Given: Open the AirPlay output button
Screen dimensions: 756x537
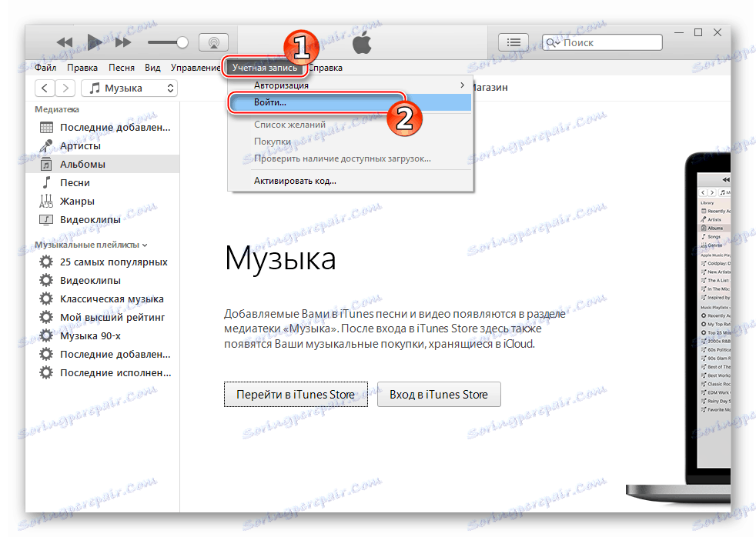Looking at the screenshot, I should click(213, 42).
